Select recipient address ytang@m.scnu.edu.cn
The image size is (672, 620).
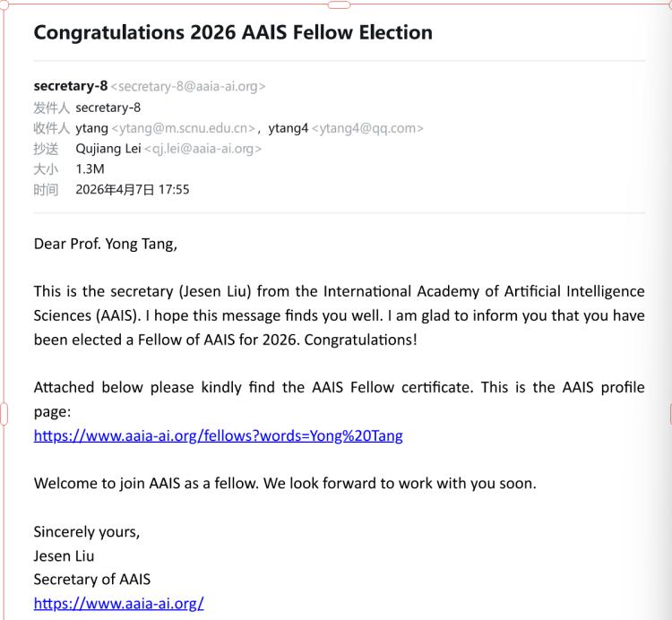click(184, 128)
